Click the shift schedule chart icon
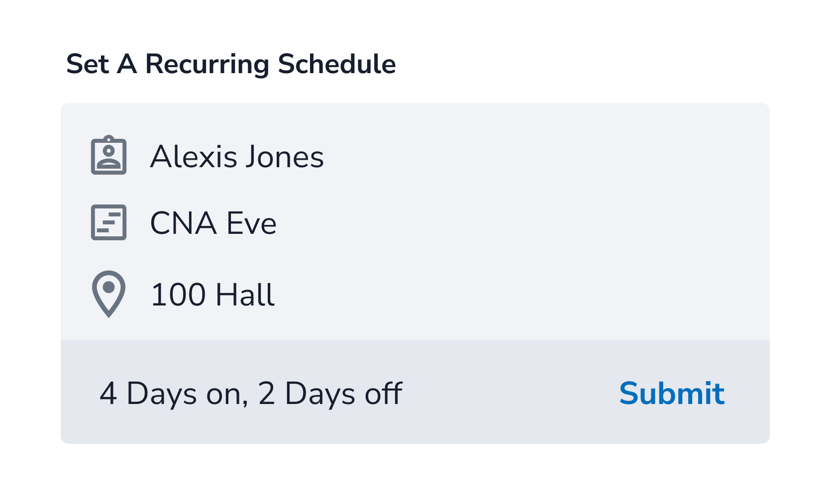Screen dimensions: 830x504 coord(108,222)
